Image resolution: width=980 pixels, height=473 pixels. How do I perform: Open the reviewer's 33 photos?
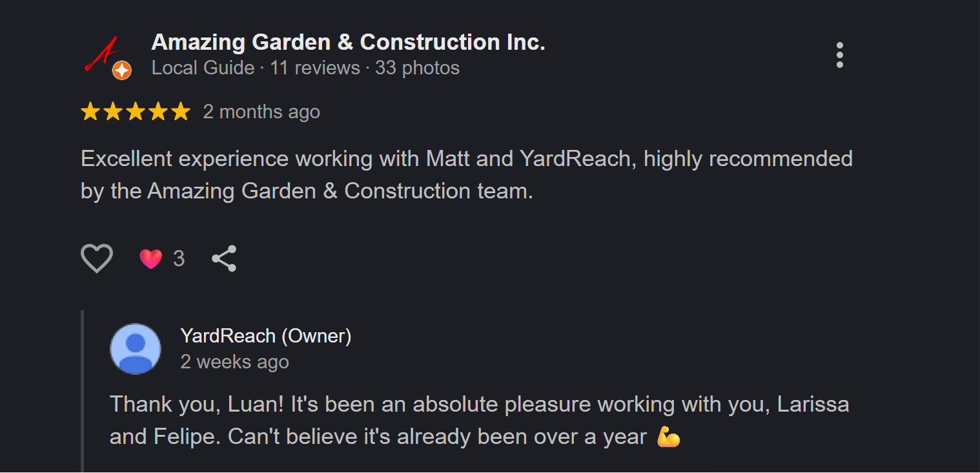click(417, 68)
